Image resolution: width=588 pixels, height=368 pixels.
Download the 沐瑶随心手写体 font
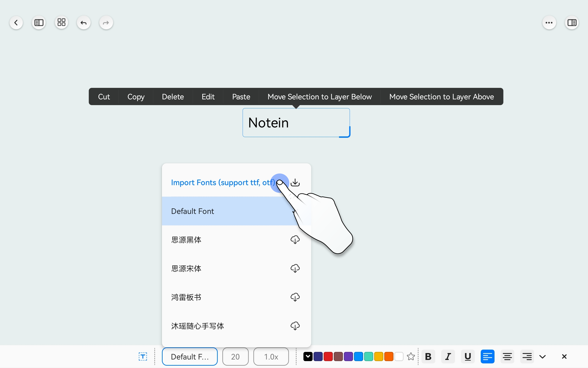tap(295, 326)
